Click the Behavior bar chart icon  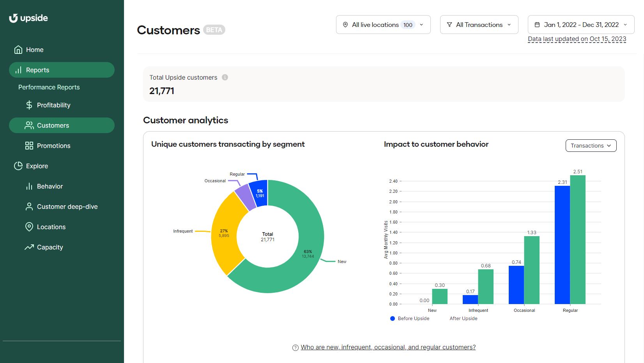(x=28, y=186)
